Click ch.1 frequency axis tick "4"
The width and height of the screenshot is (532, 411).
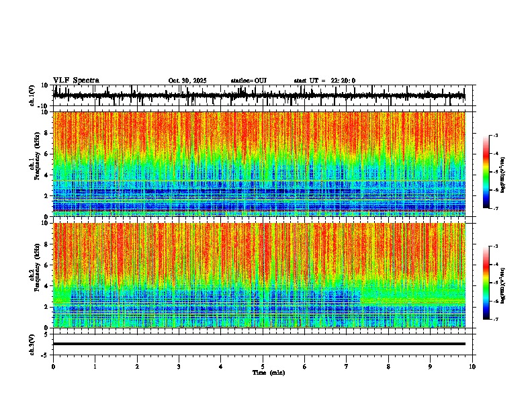click(x=46, y=175)
